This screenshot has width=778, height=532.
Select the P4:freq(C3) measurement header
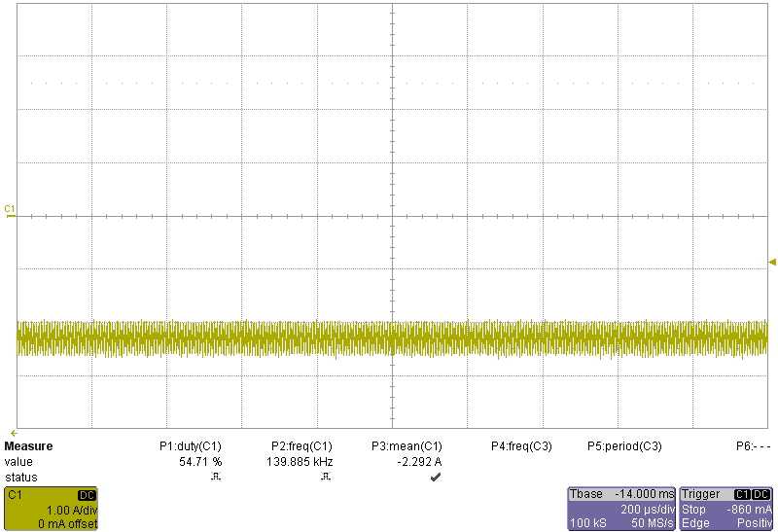pos(521,446)
